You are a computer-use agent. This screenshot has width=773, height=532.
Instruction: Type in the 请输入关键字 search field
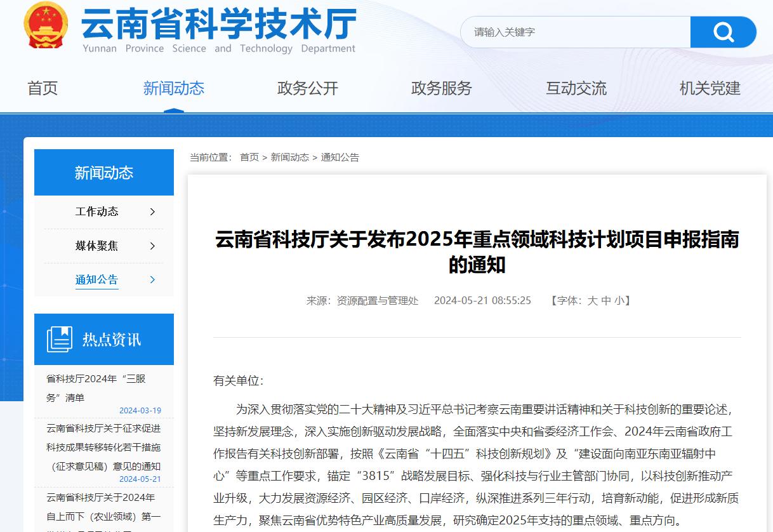coord(574,32)
